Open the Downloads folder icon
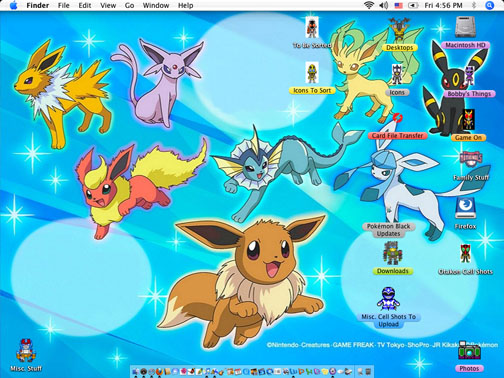This screenshot has height=378, width=504. (393, 253)
